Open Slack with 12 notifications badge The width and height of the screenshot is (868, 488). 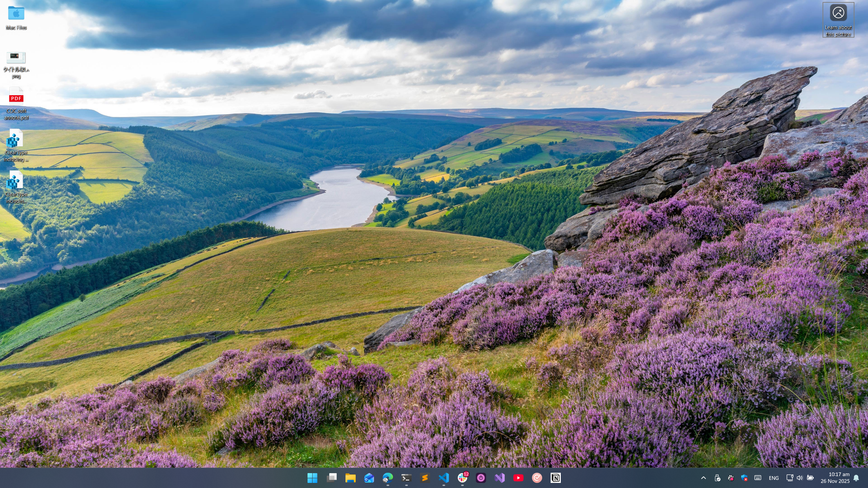(462, 478)
